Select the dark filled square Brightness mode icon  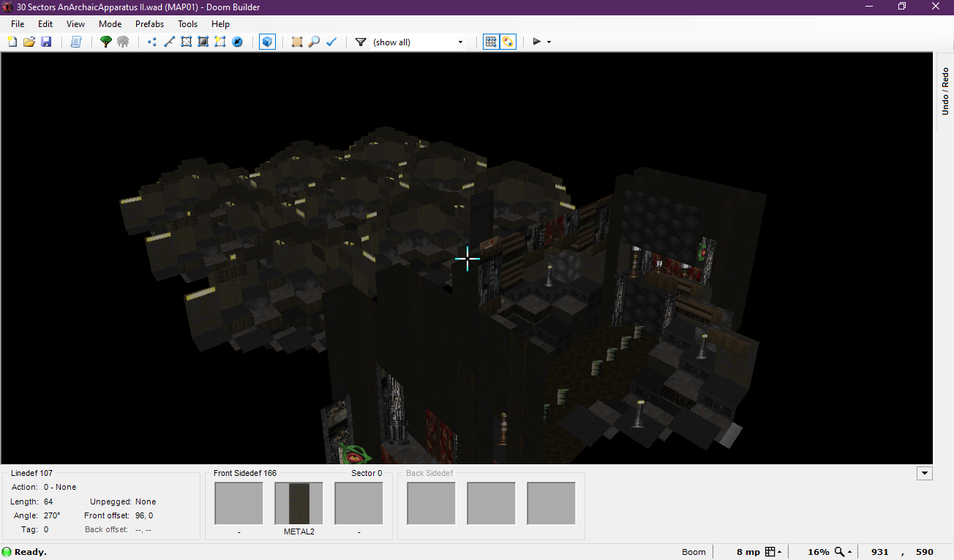tap(203, 42)
